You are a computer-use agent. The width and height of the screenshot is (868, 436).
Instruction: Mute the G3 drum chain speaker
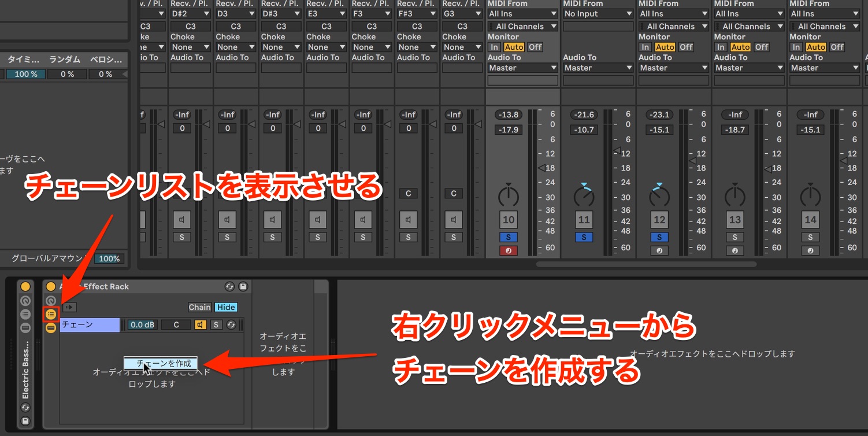coord(454,220)
